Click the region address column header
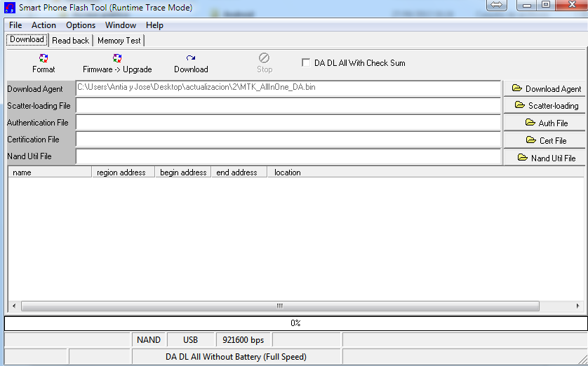 pyautogui.click(x=123, y=172)
